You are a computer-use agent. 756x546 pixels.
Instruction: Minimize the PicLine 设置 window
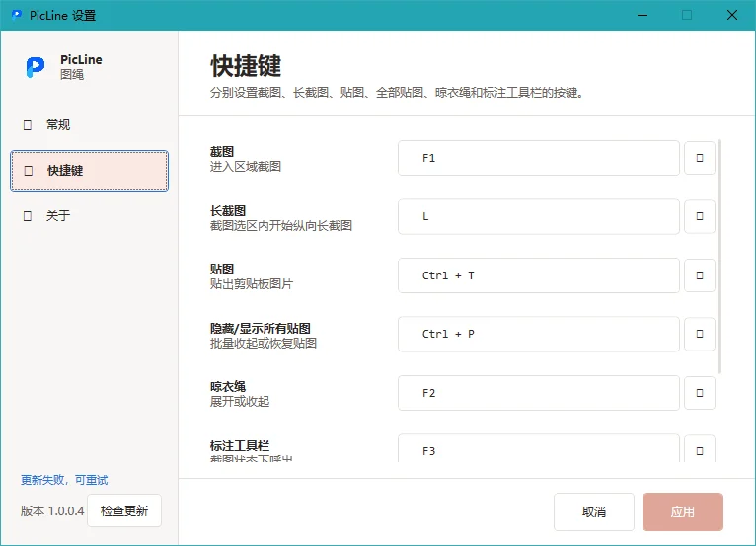click(x=643, y=15)
